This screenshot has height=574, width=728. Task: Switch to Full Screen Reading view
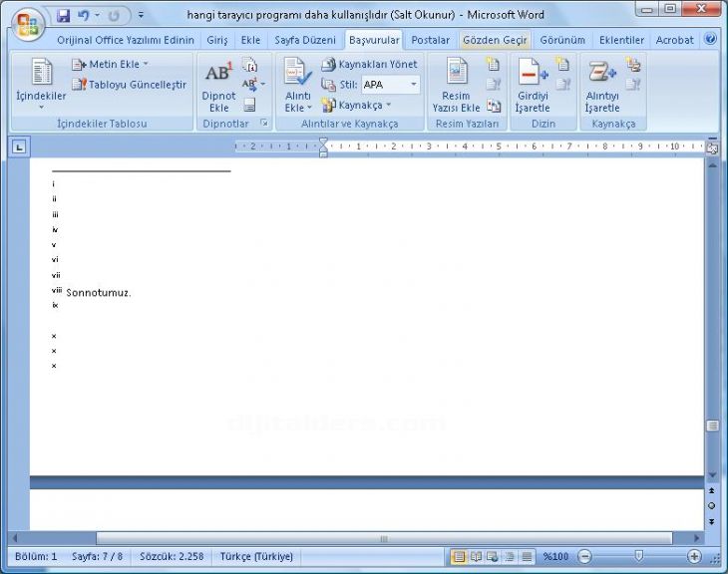[476, 556]
